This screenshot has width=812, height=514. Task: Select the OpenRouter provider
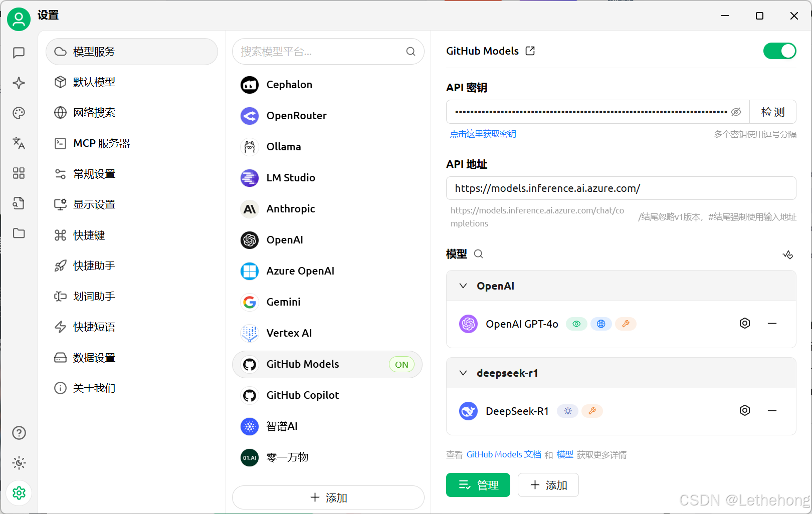pos(327,116)
